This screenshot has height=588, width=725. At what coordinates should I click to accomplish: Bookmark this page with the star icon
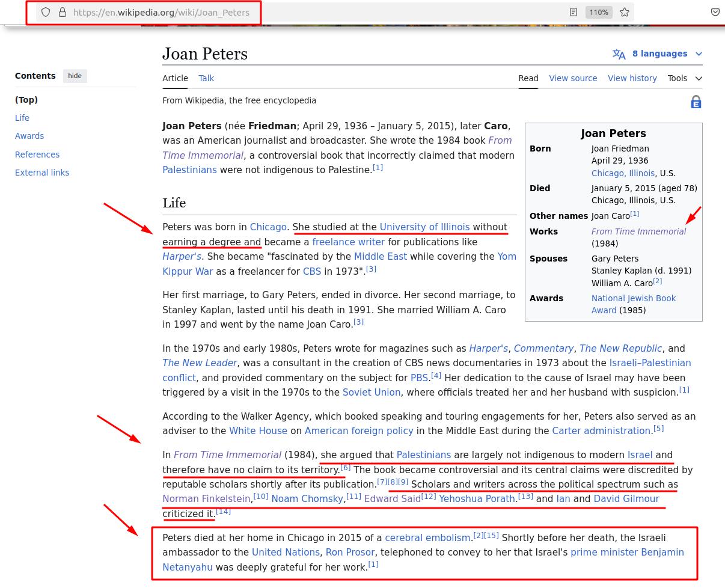pos(625,12)
